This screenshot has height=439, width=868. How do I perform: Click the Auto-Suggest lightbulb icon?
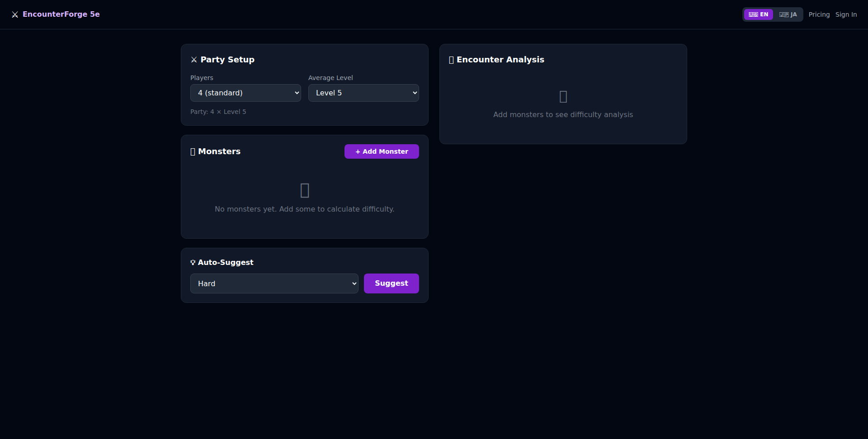click(x=193, y=263)
